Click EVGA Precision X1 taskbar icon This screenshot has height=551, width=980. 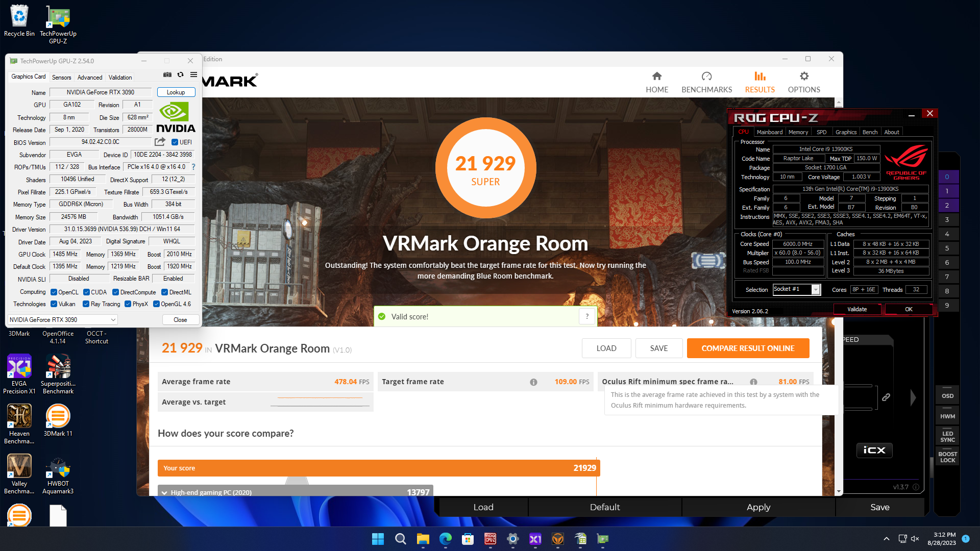535,539
